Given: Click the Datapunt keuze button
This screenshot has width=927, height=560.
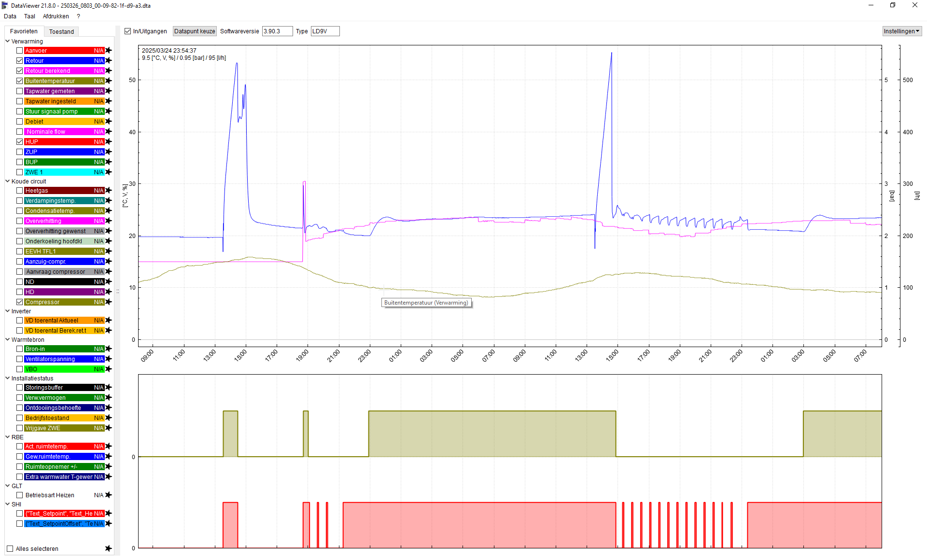Looking at the screenshot, I should [195, 31].
